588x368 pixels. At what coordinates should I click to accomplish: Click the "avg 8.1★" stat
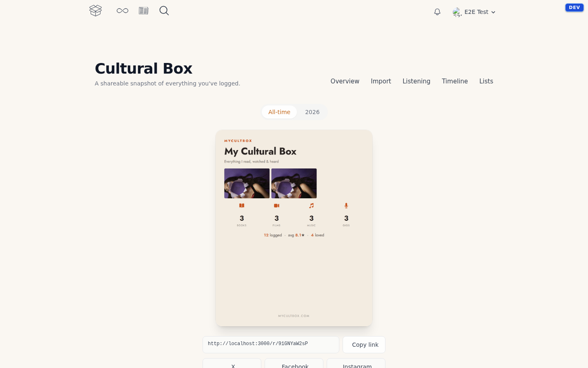[x=296, y=235]
